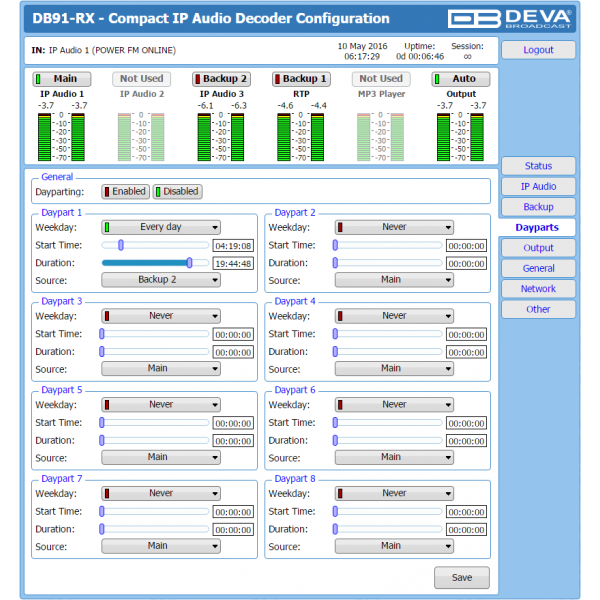600x600 pixels.
Task: Open Daypart 2 Weekday dropdown
Action: coord(394,227)
